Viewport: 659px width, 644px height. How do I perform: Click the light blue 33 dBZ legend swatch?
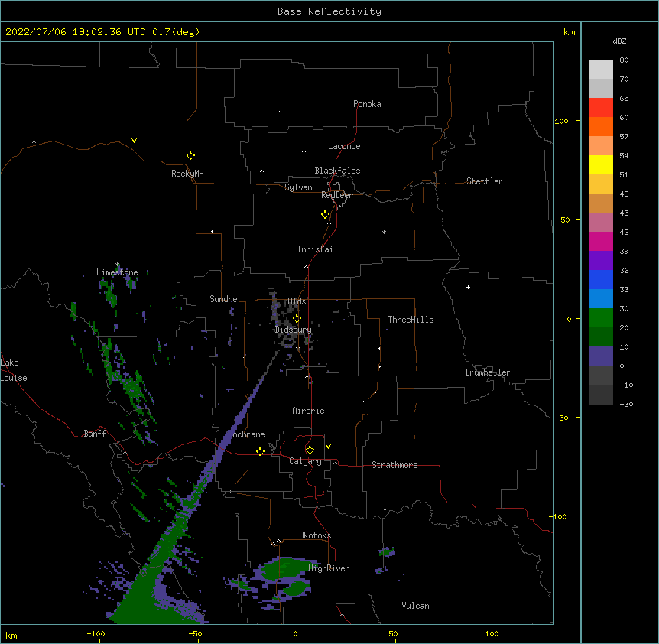[x=601, y=298]
